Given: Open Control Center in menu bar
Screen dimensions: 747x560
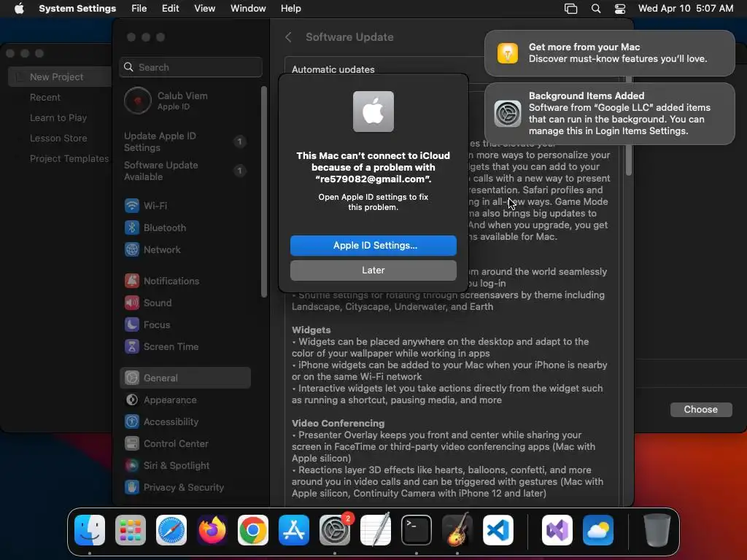Looking at the screenshot, I should click(620, 9).
